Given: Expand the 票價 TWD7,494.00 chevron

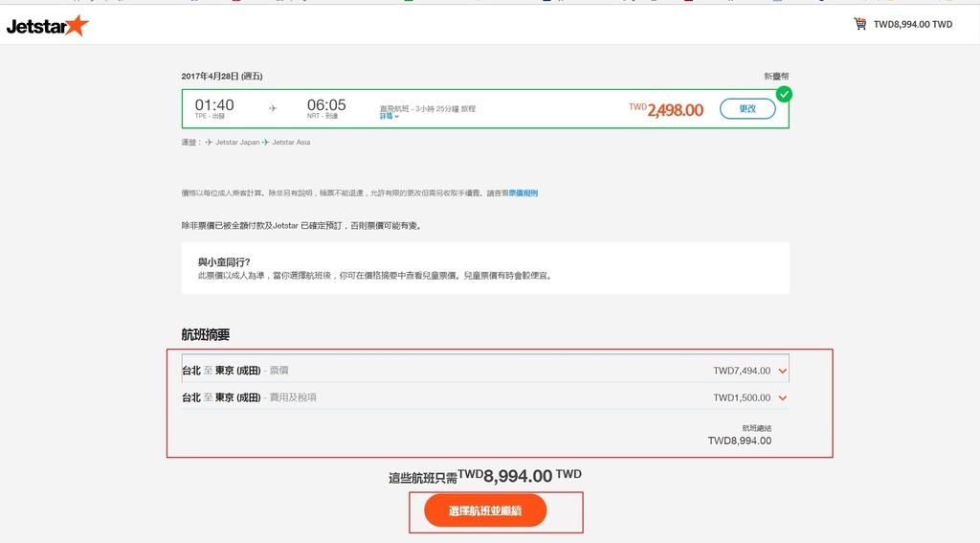Looking at the screenshot, I should point(783,371).
